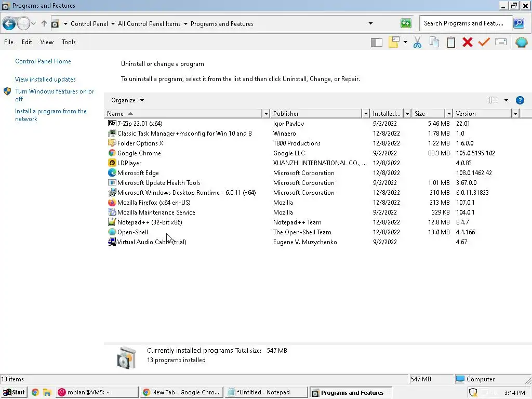Click the security shield tray icon
The height and width of the screenshot is (399, 532).
(x=473, y=393)
